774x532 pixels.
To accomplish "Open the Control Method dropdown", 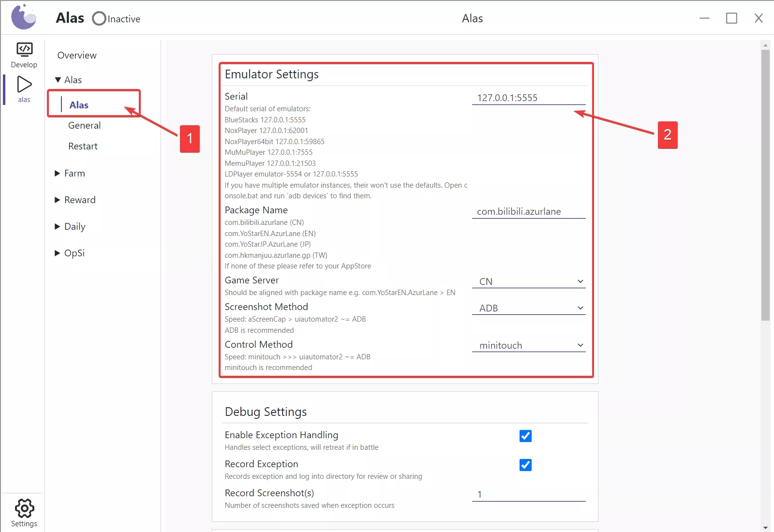I will [x=529, y=345].
